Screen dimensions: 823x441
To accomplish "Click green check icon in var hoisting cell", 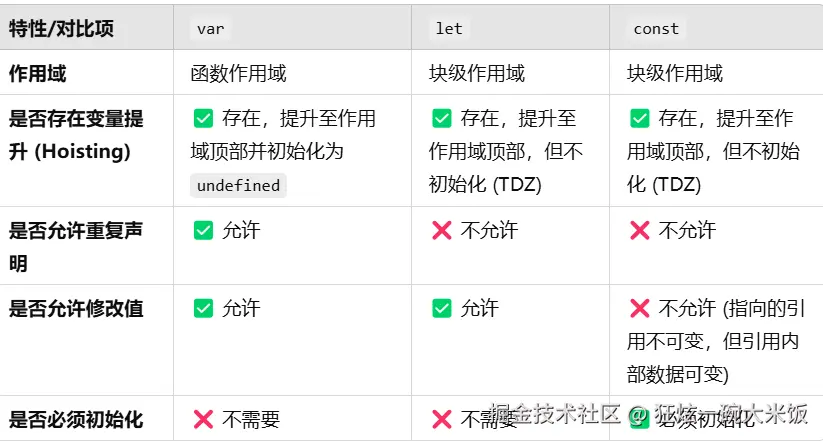I will 203,119.
